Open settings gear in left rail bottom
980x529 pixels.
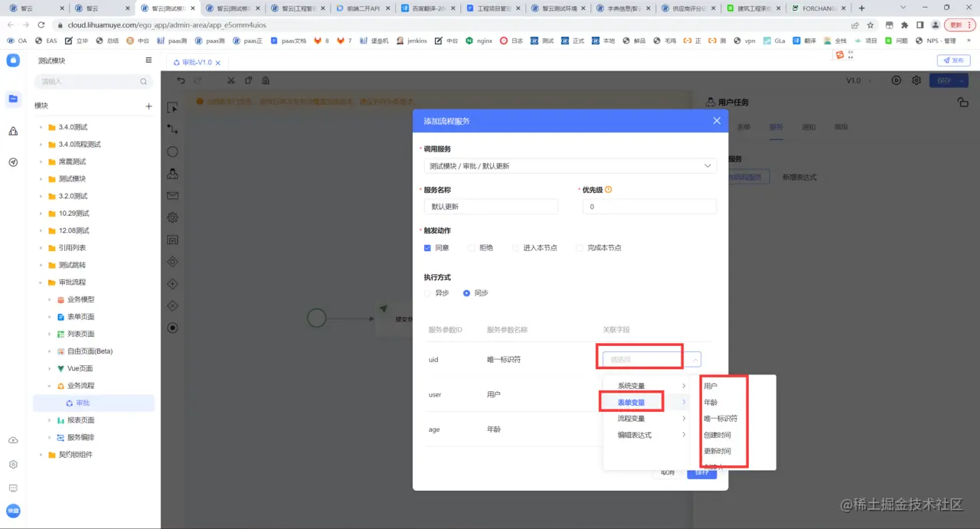(x=13, y=464)
